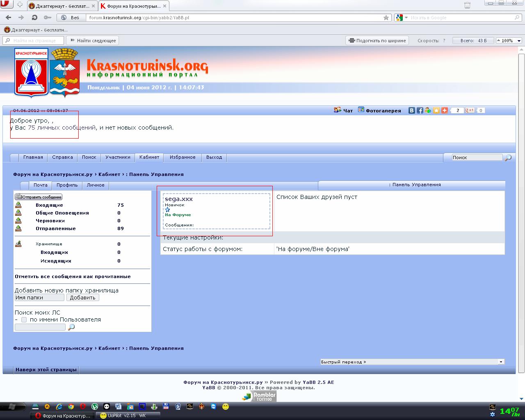Viewport: 525px width, 420px height.
Task: Click the Chat people icon
Action: (338, 110)
